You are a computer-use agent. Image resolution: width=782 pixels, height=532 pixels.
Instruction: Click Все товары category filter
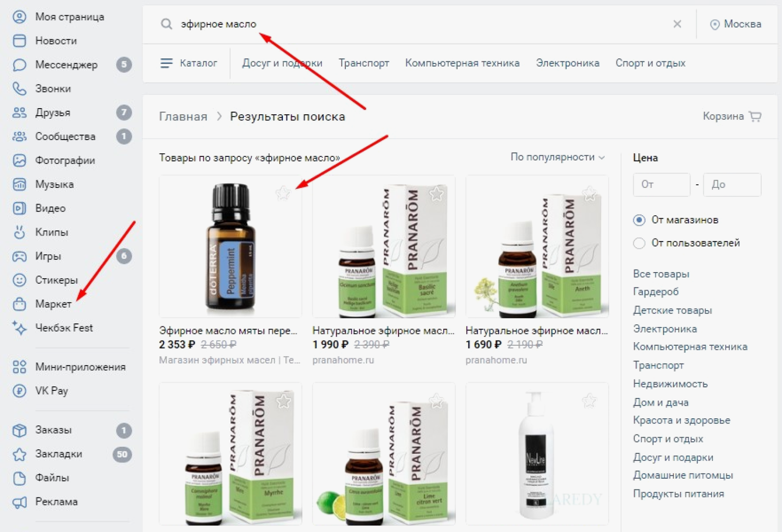[x=661, y=274]
